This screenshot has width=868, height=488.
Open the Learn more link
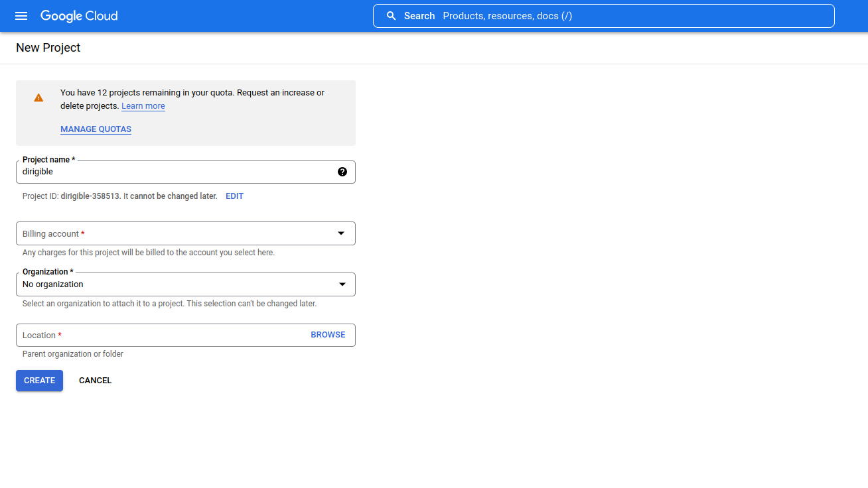click(143, 106)
